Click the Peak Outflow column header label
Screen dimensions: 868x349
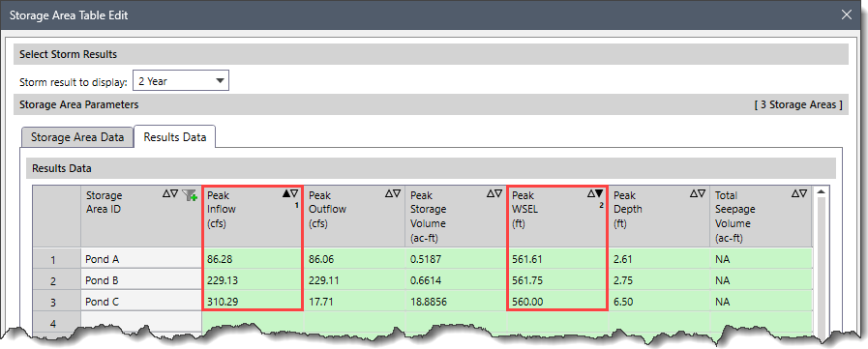click(327, 210)
